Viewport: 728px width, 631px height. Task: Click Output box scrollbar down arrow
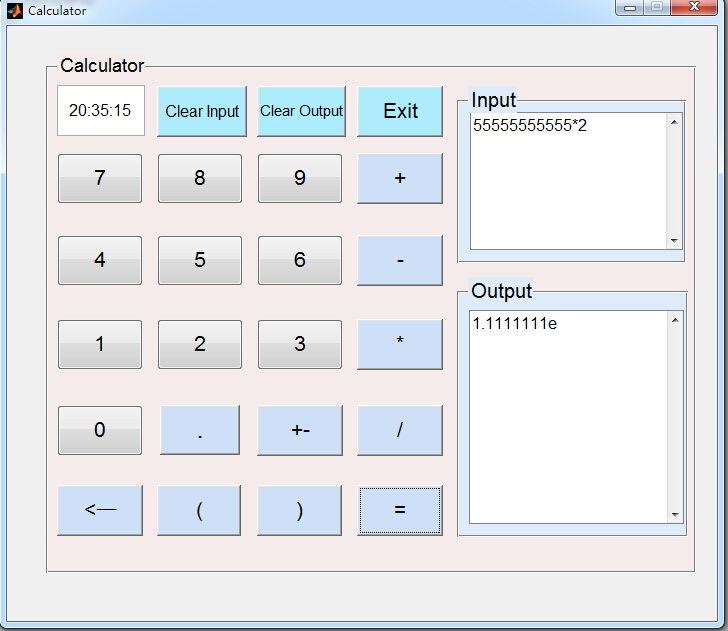pyautogui.click(x=675, y=514)
